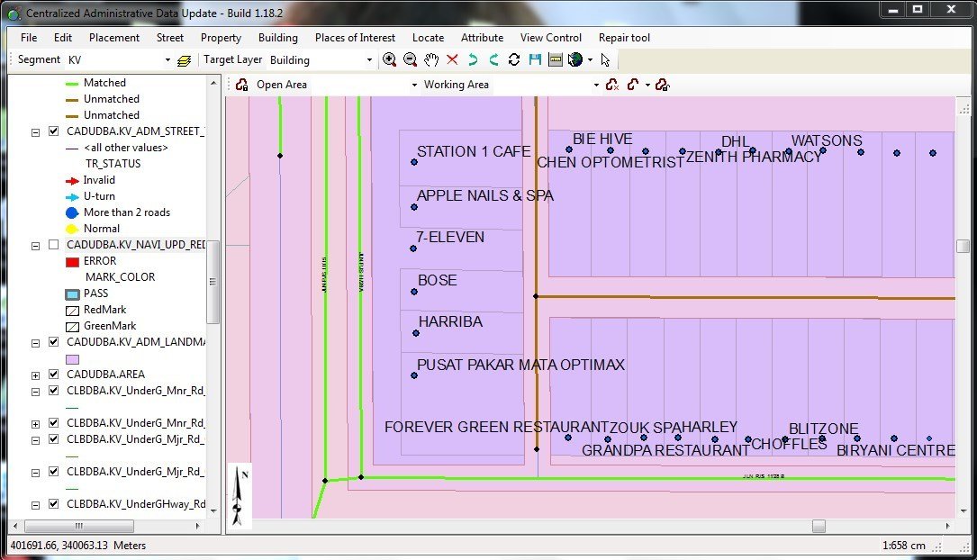Screen dimensions: 977x560
Task: Click the measure ruler icon
Action: [x=556, y=59]
